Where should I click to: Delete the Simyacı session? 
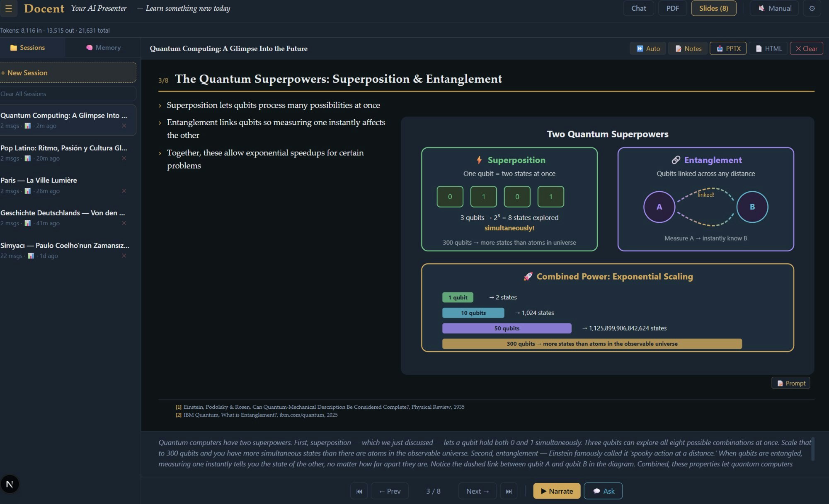tap(124, 256)
